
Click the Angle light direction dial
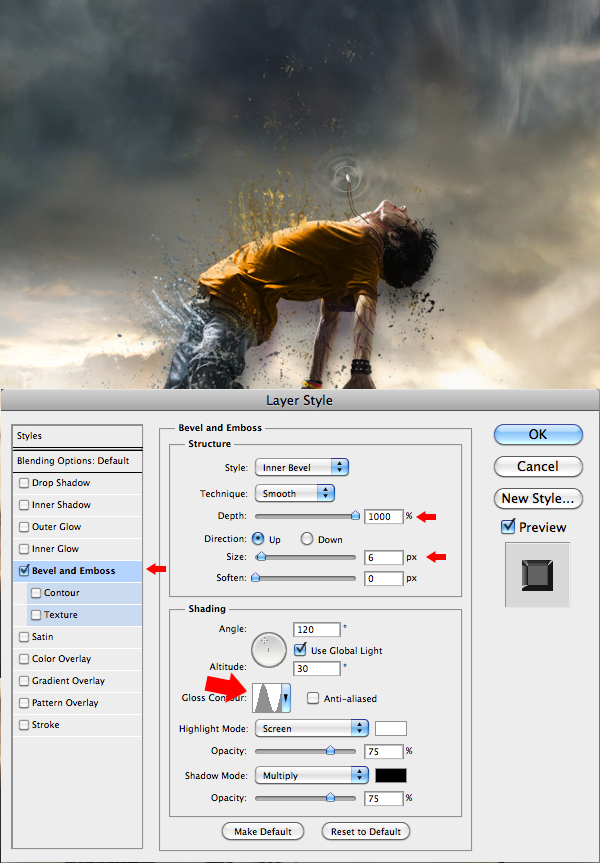coord(269,650)
